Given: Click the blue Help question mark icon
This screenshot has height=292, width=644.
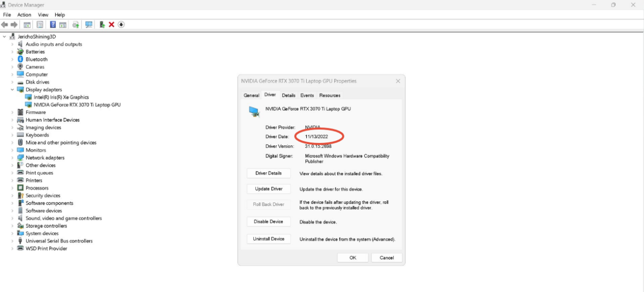Looking at the screenshot, I should click(x=53, y=24).
